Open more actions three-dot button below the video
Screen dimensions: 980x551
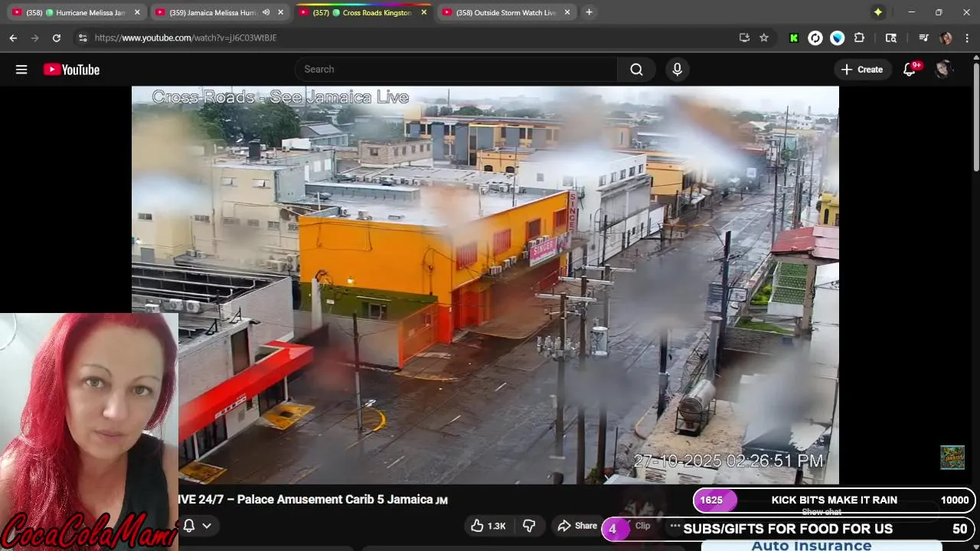pyautogui.click(x=675, y=526)
